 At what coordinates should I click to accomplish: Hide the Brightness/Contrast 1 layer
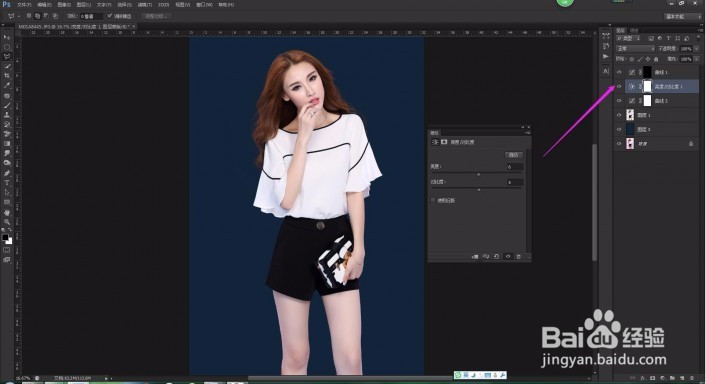click(x=619, y=86)
